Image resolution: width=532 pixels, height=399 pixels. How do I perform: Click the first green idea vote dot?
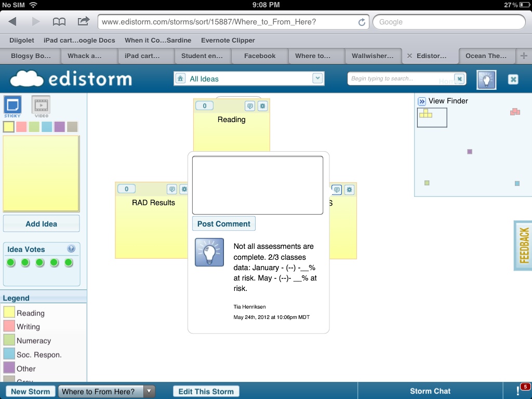(x=11, y=263)
